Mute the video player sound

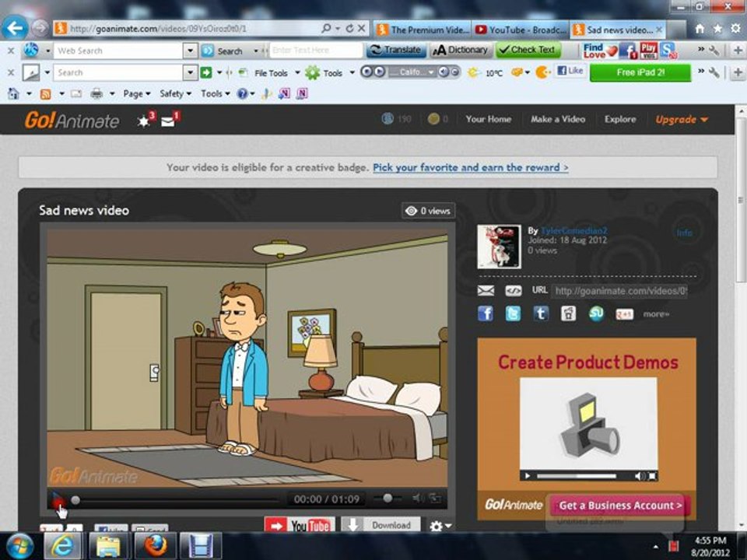coord(418,499)
